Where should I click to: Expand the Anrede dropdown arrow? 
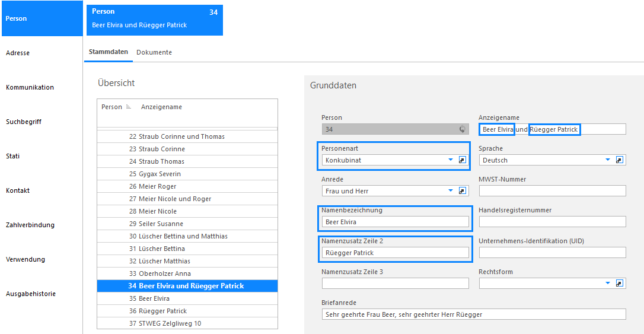(451, 190)
